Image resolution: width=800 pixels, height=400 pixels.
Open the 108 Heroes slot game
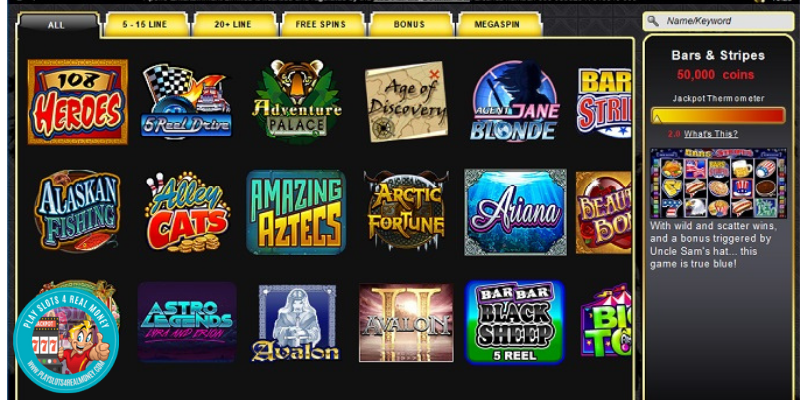coord(78,102)
